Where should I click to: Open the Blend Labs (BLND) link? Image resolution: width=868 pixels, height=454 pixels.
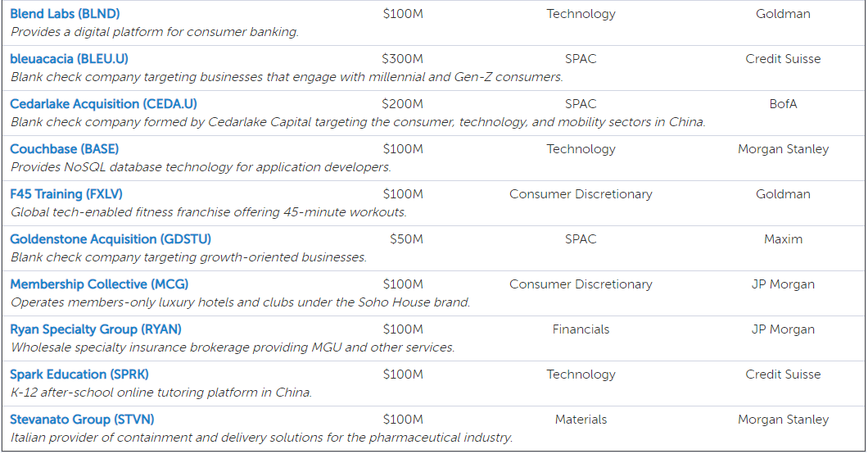coord(65,14)
